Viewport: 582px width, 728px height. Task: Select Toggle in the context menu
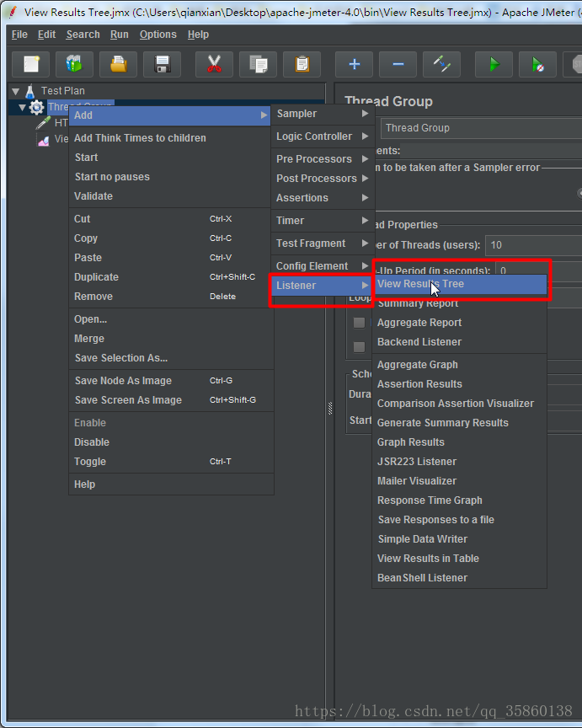click(171, 462)
